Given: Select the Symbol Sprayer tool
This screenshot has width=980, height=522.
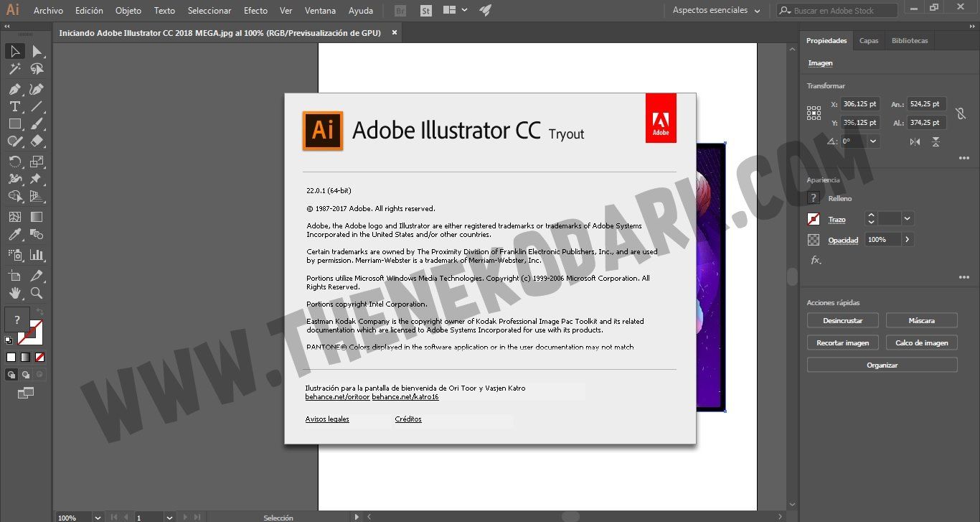Looking at the screenshot, I should (14, 254).
